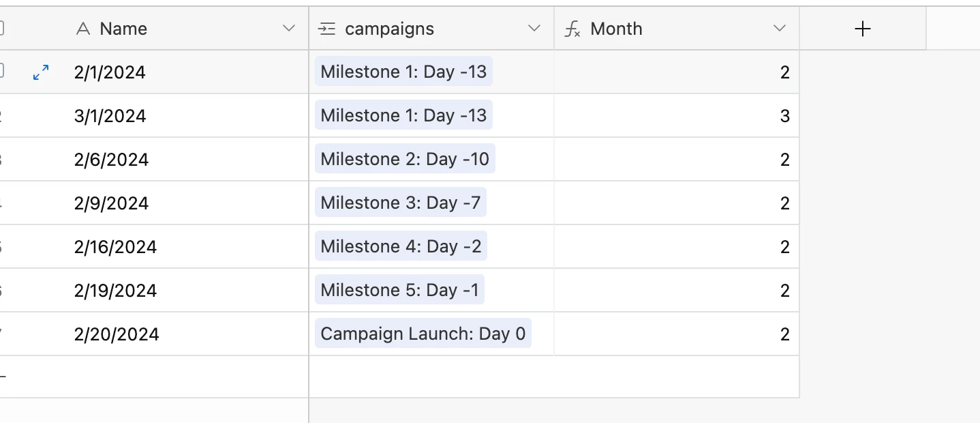
Task: Open the Name column dropdown arrow
Action: click(x=289, y=29)
